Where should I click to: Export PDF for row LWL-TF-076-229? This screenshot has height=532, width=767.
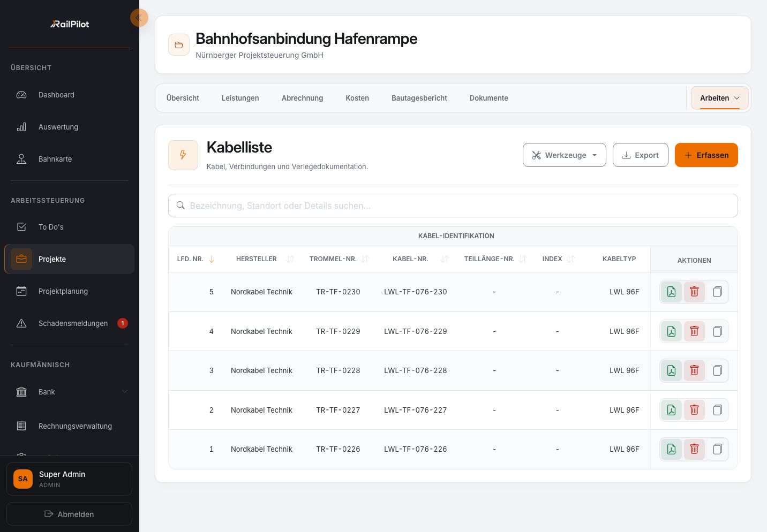tap(671, 331)
